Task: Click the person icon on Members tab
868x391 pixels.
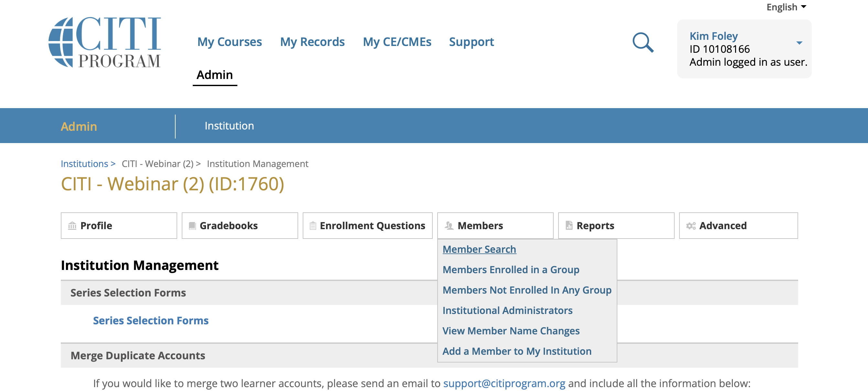Action: pos(449,225)
